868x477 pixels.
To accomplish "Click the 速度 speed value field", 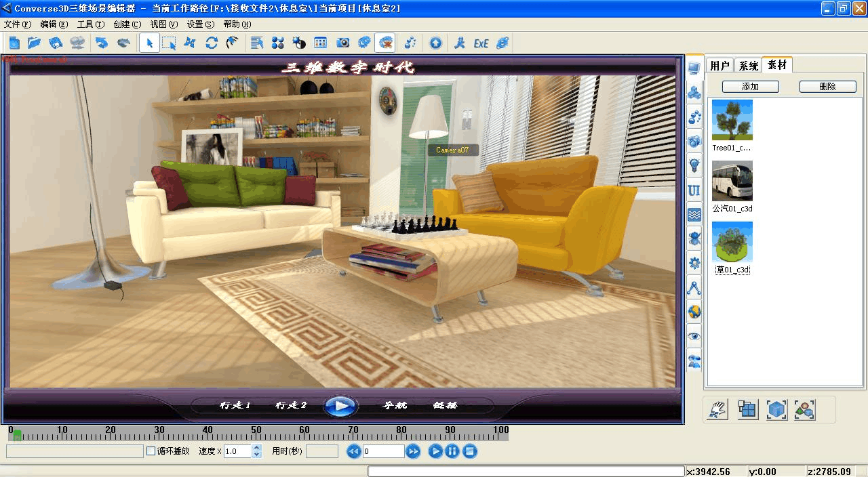I will point(237,451).
